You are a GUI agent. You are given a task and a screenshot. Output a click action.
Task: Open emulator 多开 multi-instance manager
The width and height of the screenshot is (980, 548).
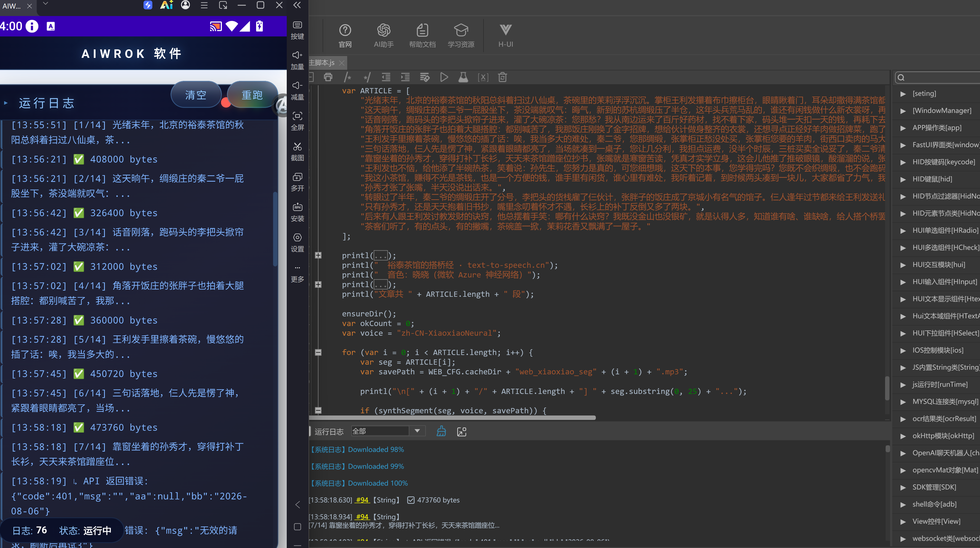[x=298, y=182]
